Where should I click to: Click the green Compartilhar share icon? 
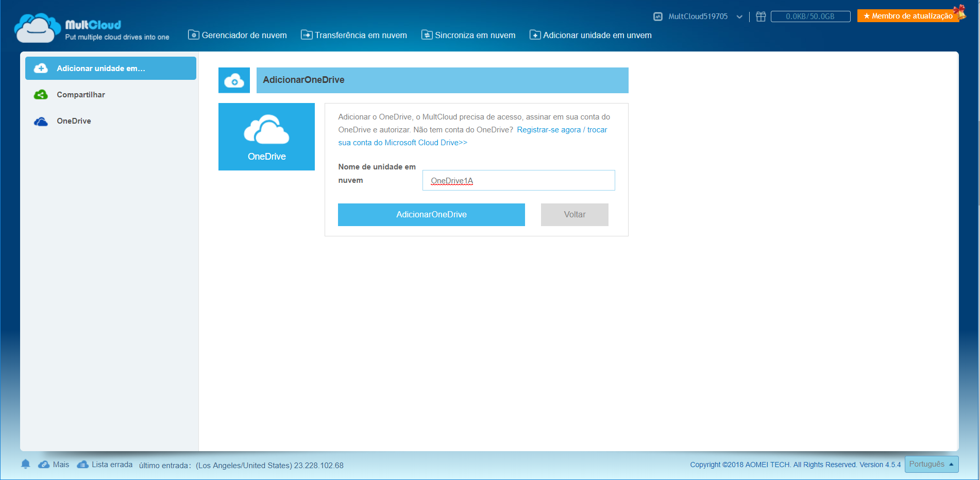point(41,95)
